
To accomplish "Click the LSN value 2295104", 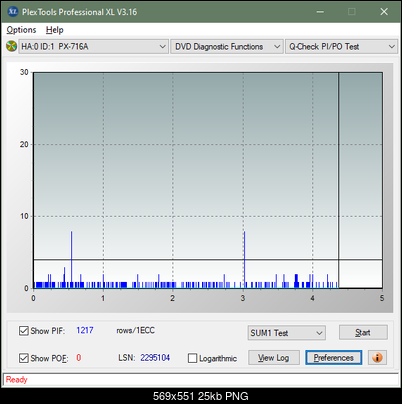I will pyautogui.click(x=155, y=358).
